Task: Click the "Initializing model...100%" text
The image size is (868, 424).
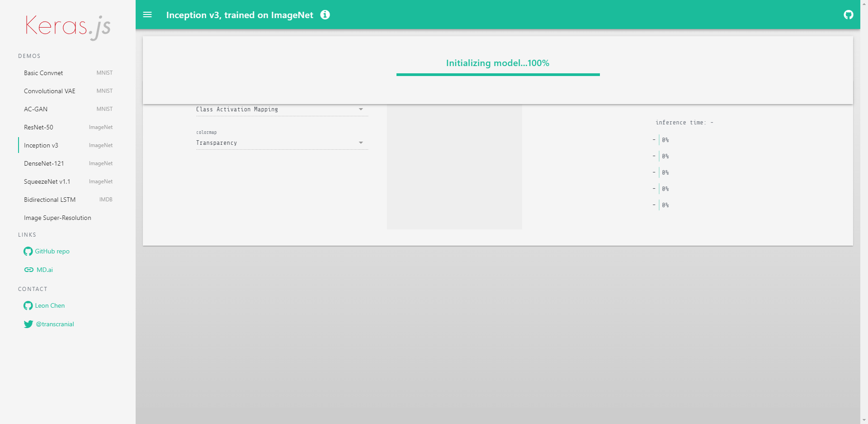Action: pos(498,63)
